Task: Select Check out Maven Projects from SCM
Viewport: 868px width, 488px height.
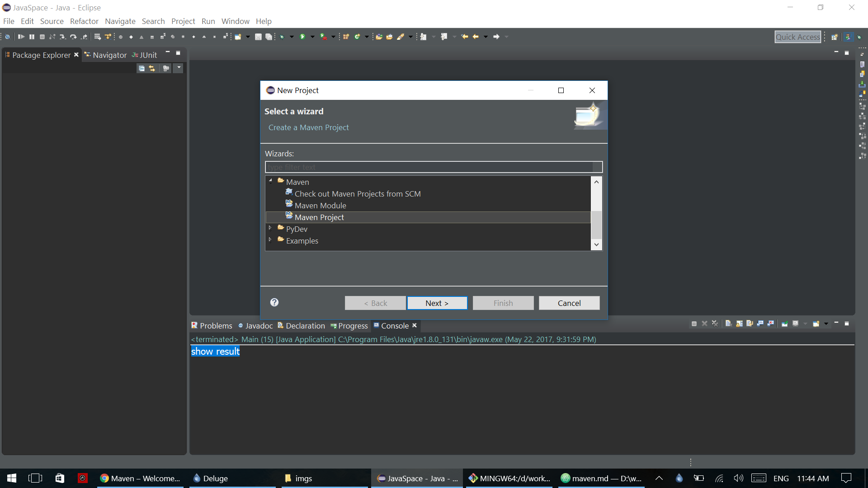Action: 357,194
